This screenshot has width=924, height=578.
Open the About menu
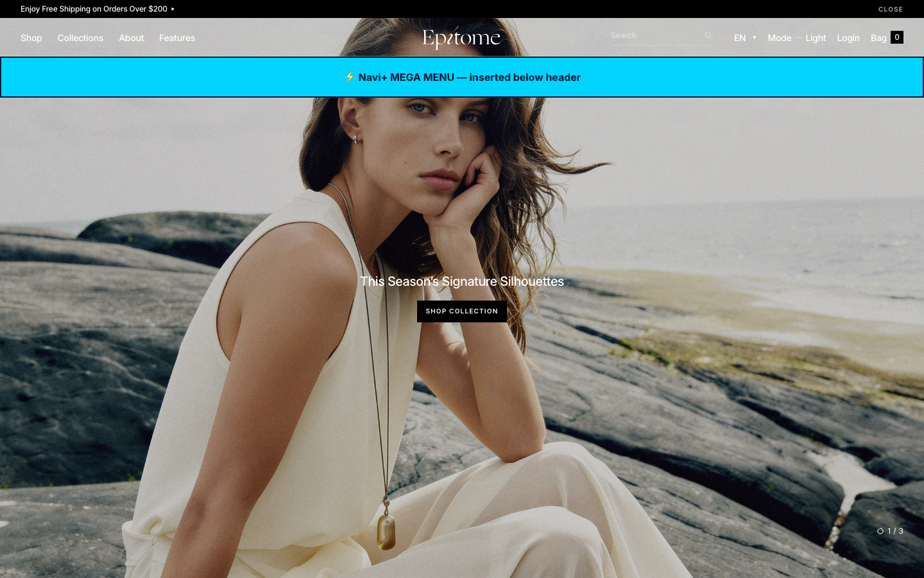tap(131, 38)
